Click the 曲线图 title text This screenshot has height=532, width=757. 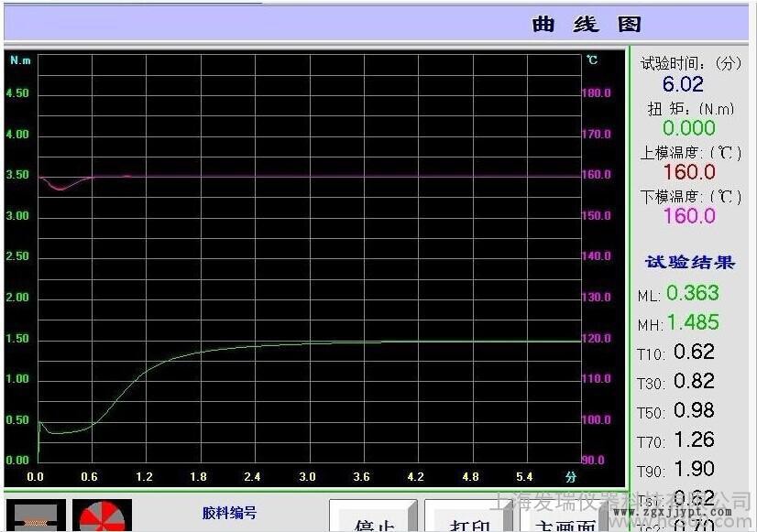point(587,24)
